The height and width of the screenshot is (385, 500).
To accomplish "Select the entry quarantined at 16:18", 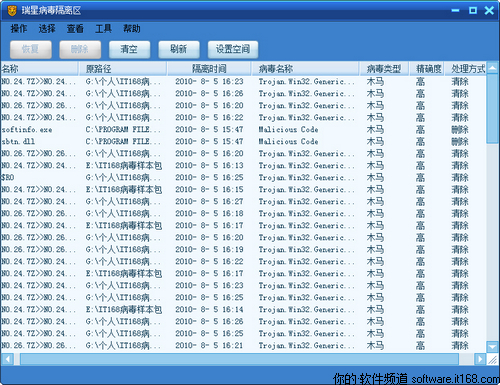I will (243, 213).
